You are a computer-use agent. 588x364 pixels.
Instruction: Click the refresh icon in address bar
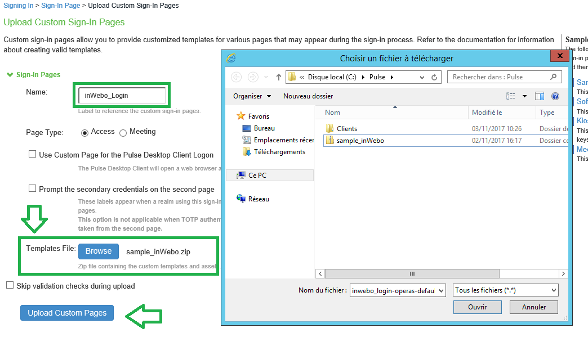coord(434,77)
